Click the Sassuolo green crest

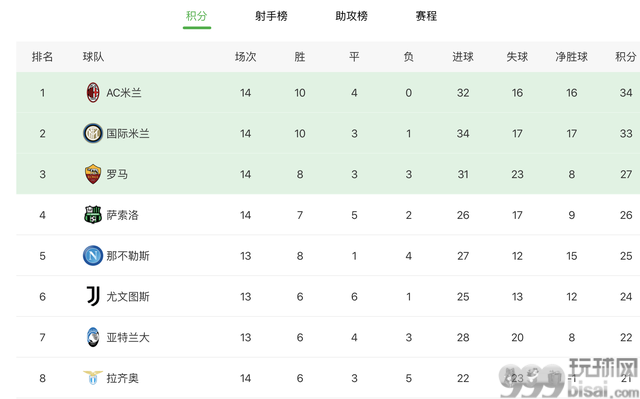pyautogui.click(x=93, y=215)
